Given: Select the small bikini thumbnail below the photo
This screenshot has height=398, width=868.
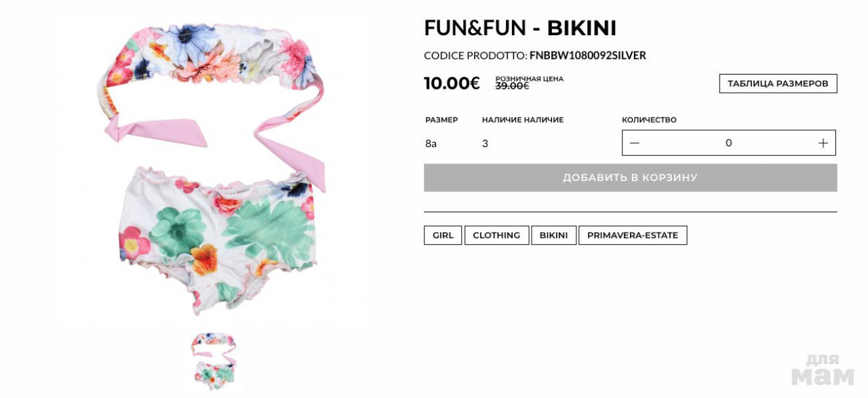Looking at the screenshot, I should (x=214, y=361).
